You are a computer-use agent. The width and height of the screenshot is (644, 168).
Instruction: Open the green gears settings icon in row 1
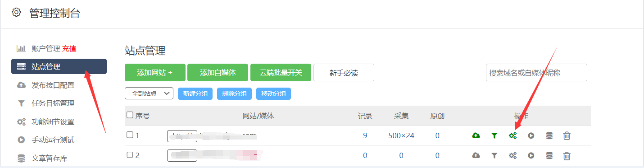tap(512, 135)
